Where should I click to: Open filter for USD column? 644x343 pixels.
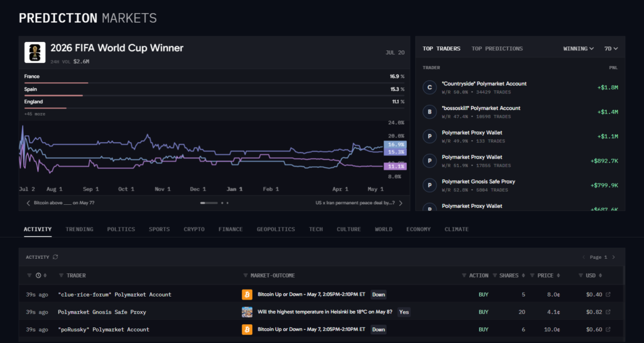pyautogui.click(x=580, y=275)
